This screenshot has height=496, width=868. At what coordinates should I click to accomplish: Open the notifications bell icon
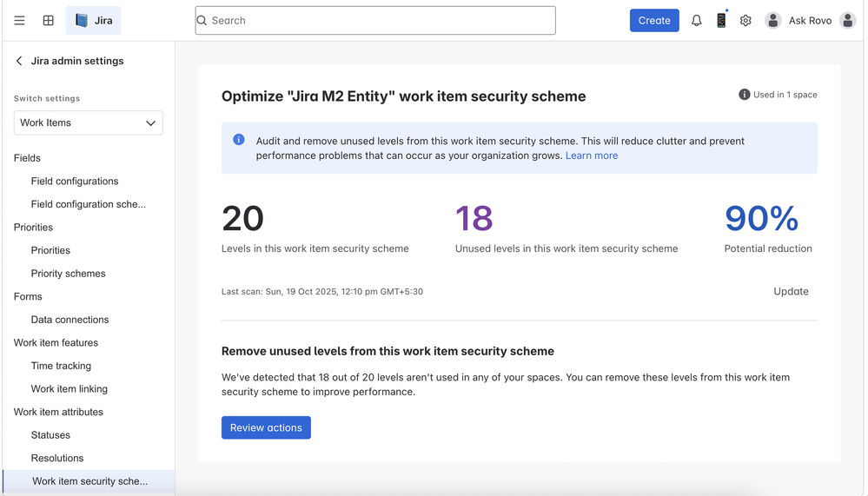click(696, 21)
